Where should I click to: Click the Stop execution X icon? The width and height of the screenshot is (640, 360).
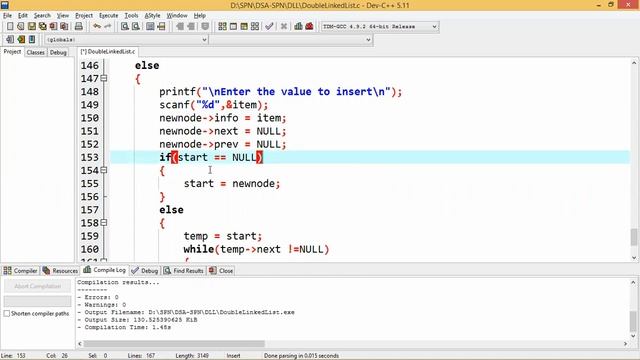(x=284, y=27)
